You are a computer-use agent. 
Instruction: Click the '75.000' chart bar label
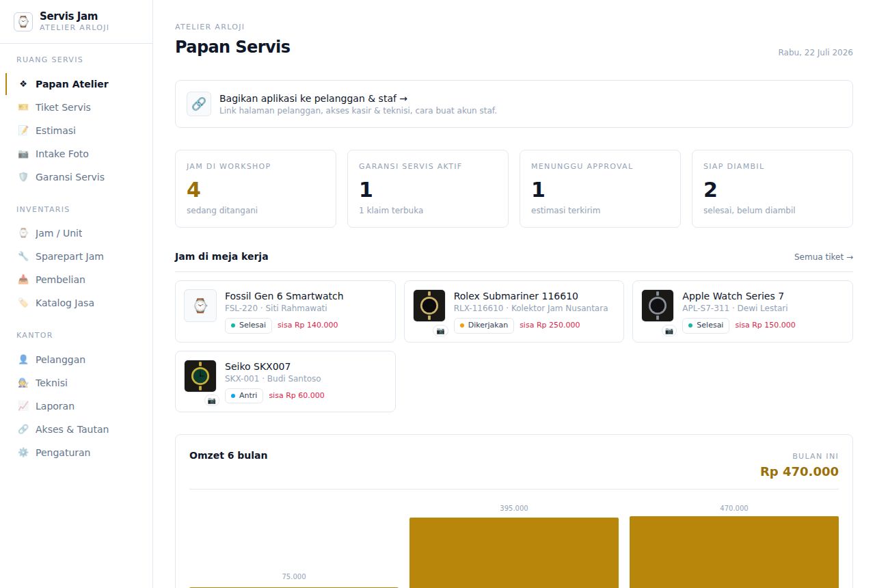[294, 577]
